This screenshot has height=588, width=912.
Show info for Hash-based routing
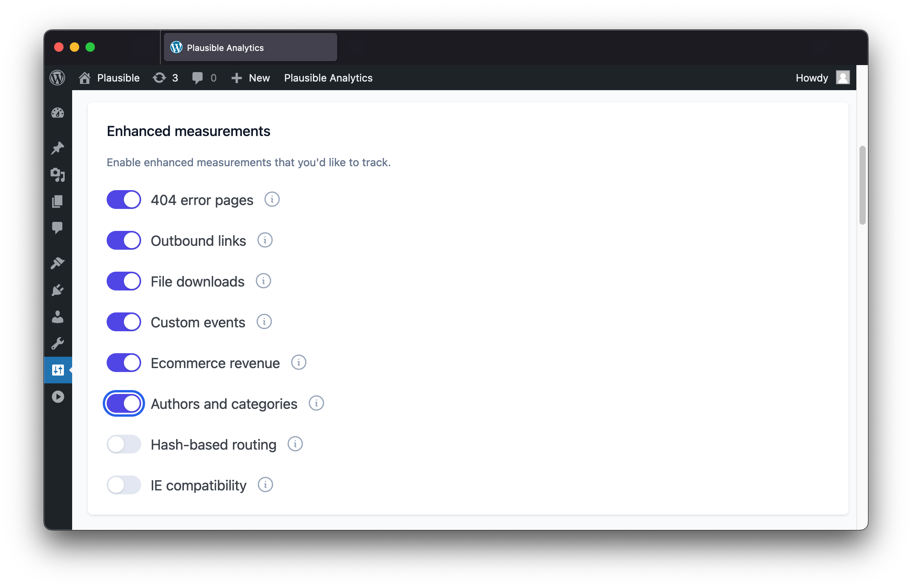click(x=295, y=444)
